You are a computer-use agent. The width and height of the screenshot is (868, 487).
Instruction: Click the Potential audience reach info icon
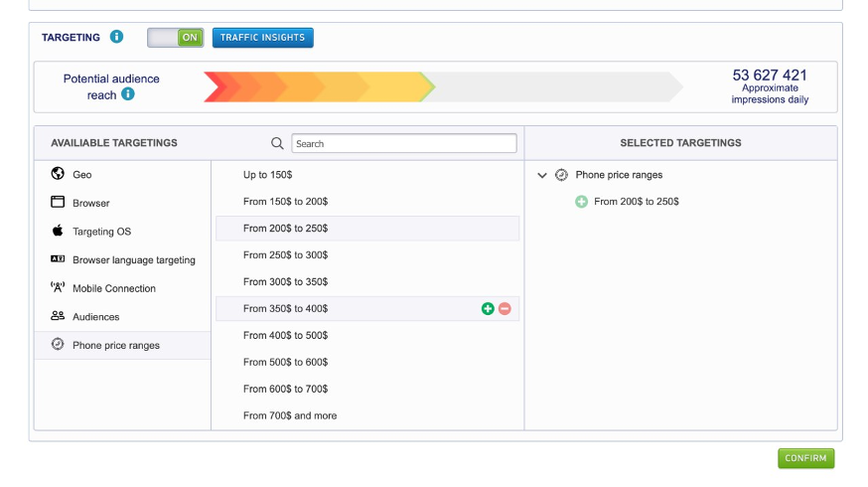[127, 94]
